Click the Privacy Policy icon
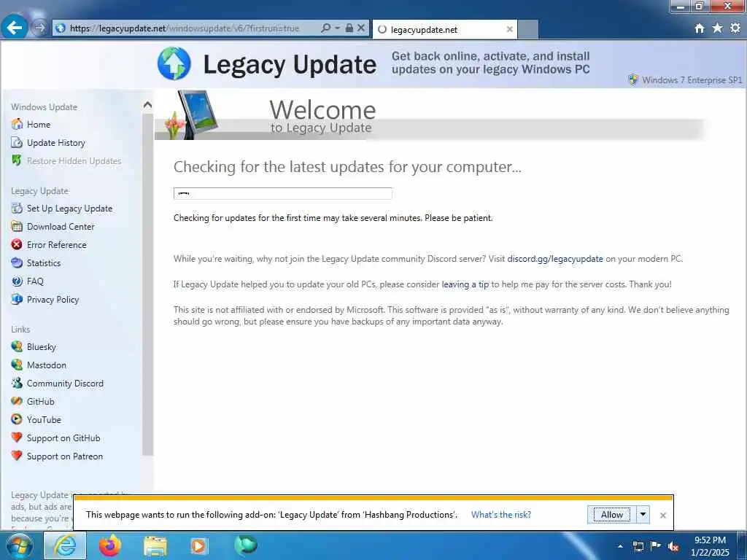Image resolution: width=747 pixels, height=560 pixels. click(17, 299)
